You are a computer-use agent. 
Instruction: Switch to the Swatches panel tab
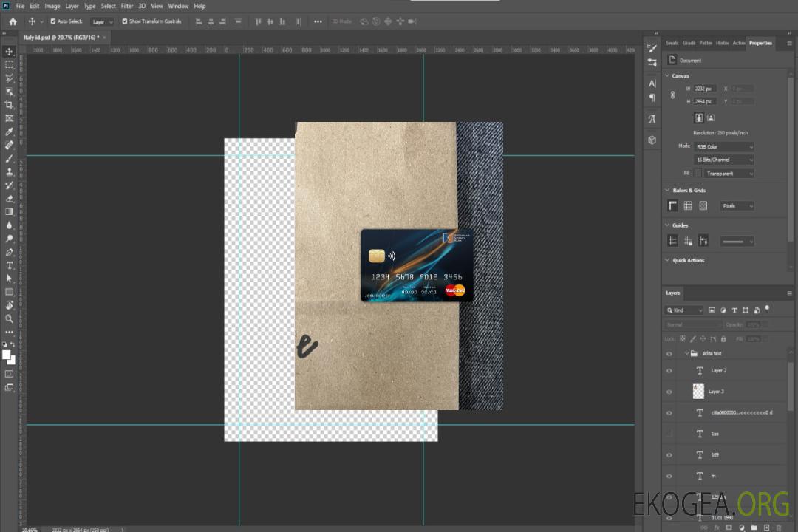(x=672, y=43)
